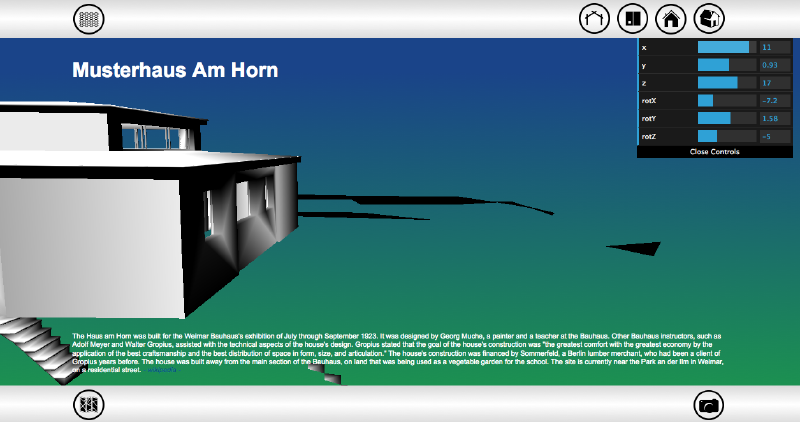The height and width of the screenshot is (422, 800).
Task: Click the gallery panels icon in bottom bar
Action: [89, 405]
